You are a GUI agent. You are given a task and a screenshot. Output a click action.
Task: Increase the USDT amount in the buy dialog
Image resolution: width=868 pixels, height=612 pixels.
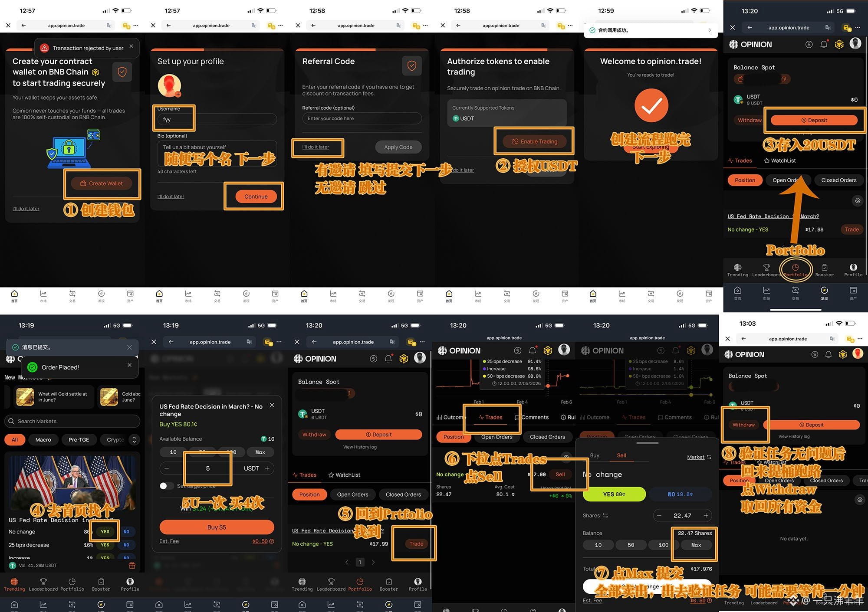tap(267, 468)
